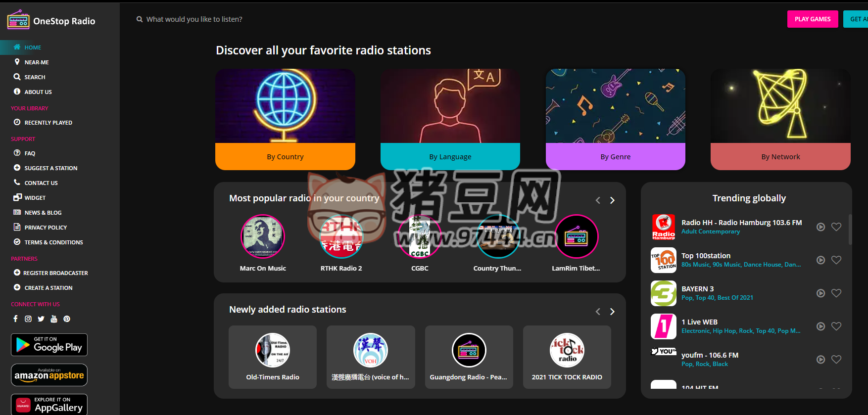868x415 pixels.
Task: Click Radio Hamburg logo in trending list
Action: coord(664,227)
